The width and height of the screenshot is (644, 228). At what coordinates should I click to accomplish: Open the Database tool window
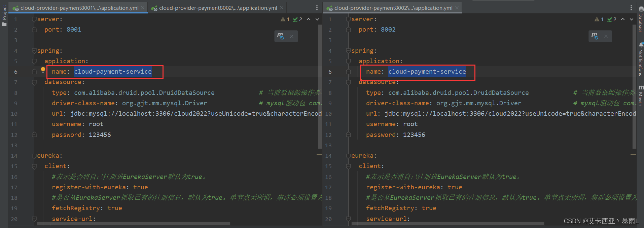[640, 20]
